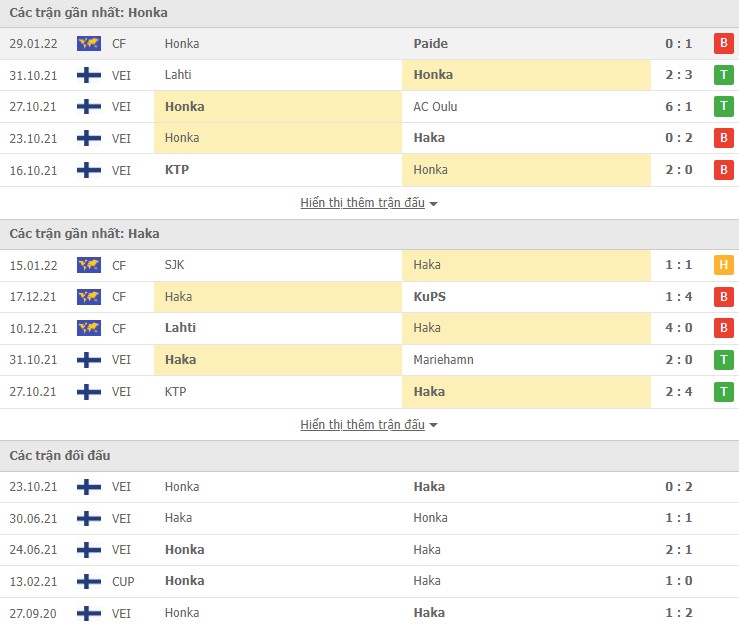The image size is (739, 628).
Task: Click the Finland flag beside Lahti vs Honka 31.10.21
Action: pyautogui.click(x=89, y=75)
